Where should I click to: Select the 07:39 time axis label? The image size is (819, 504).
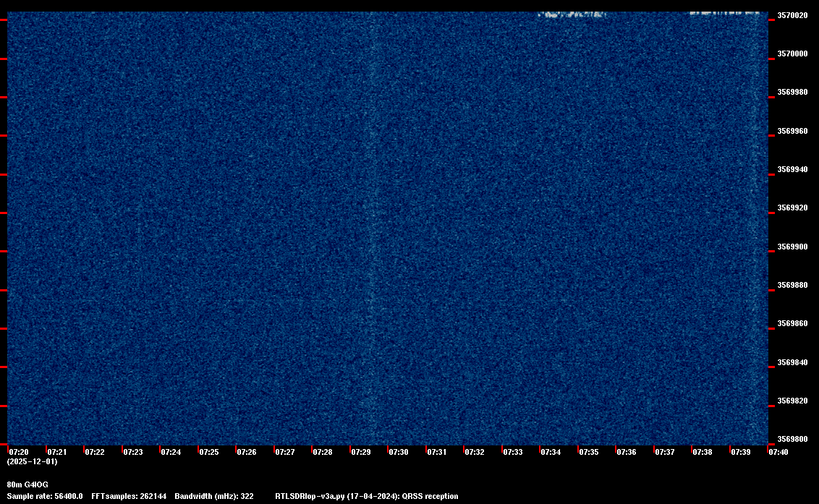[x=741, y=452]
